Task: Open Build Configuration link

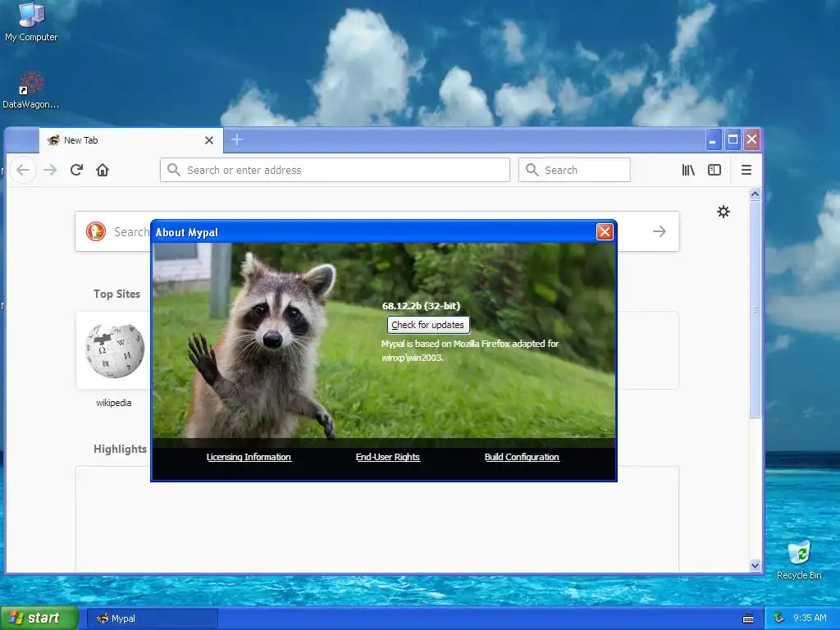Action: point(522,457)
